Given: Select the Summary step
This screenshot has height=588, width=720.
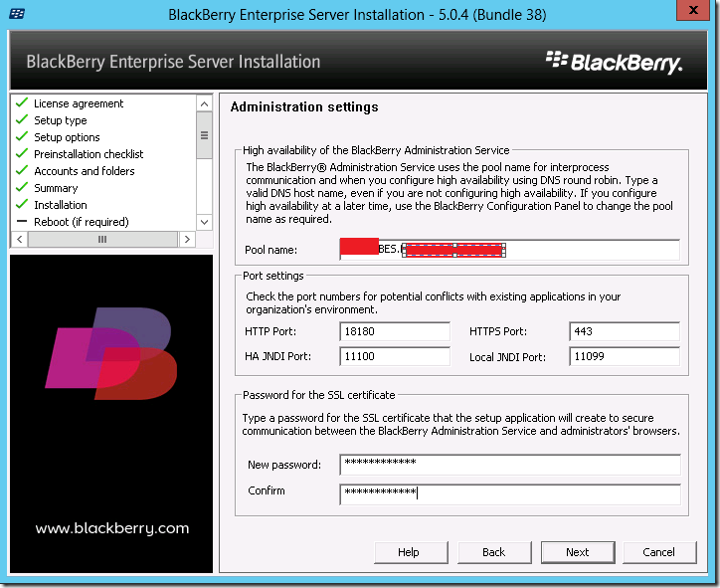Looking at the screenshot, I should pyautogui.click(x=56, y=188).
